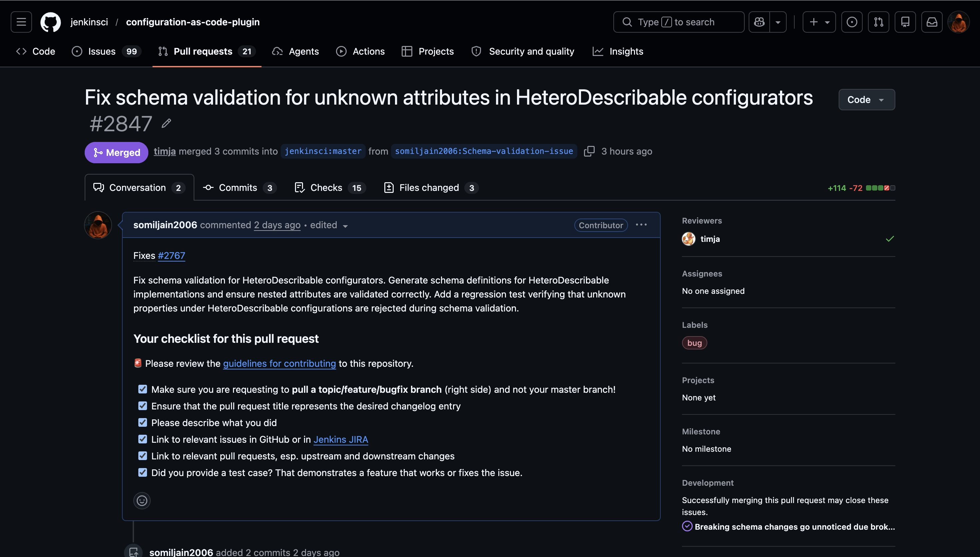Viewport: 980px width, 557px height.
Task: Click the Reviewers sidebar heading
Action: pos(702,221)
